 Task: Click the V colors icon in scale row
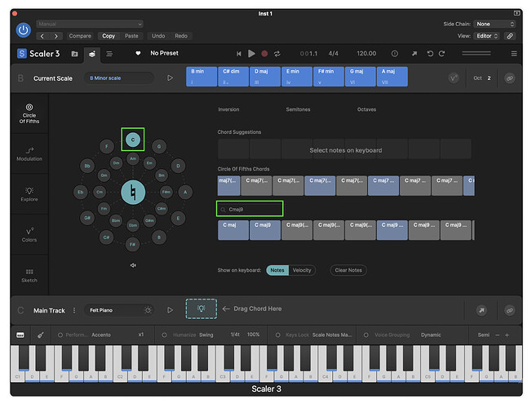click(x=454, y=78)
